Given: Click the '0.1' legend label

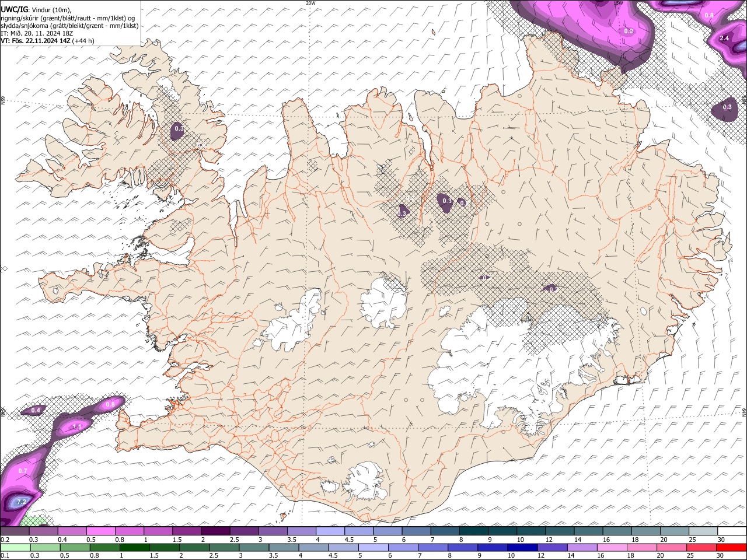Looking at the screenshot, I should 5,556.
